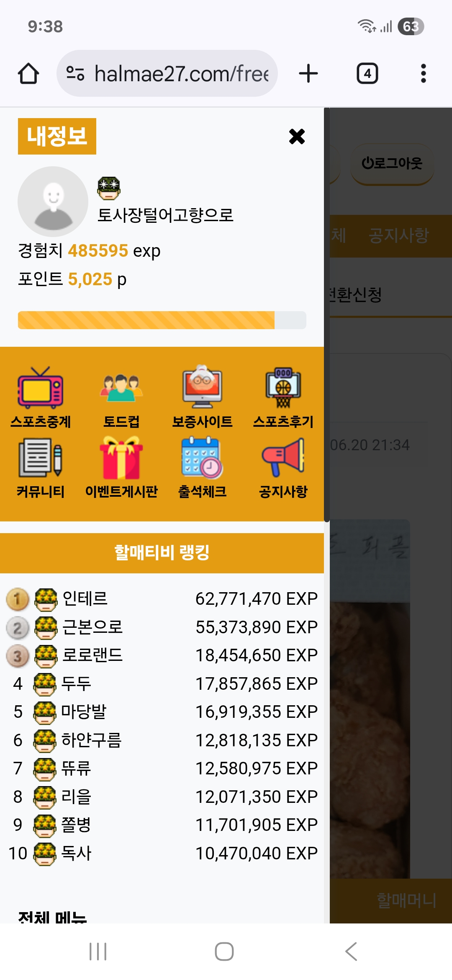This screenshot has width=452, height=980.
Task: Open the tab switcher showing 4
Action: (x=367, y=74)
